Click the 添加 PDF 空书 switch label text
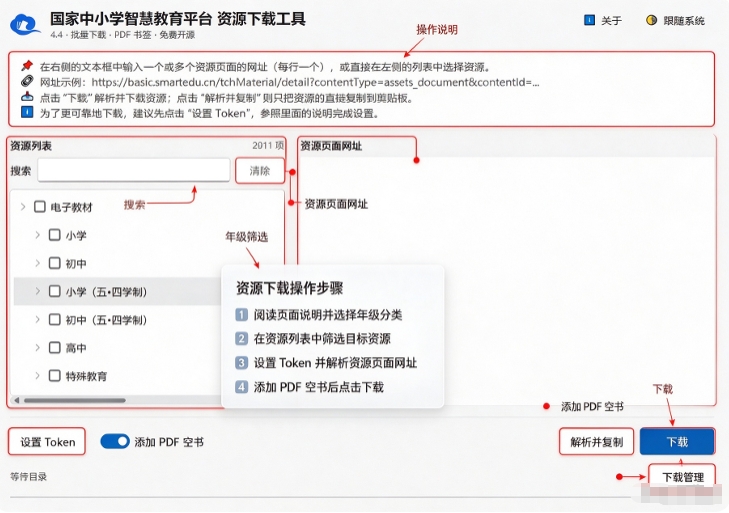The height and width of the screenshot is (513, 729). pyautogui.click(x=169, y=442)
